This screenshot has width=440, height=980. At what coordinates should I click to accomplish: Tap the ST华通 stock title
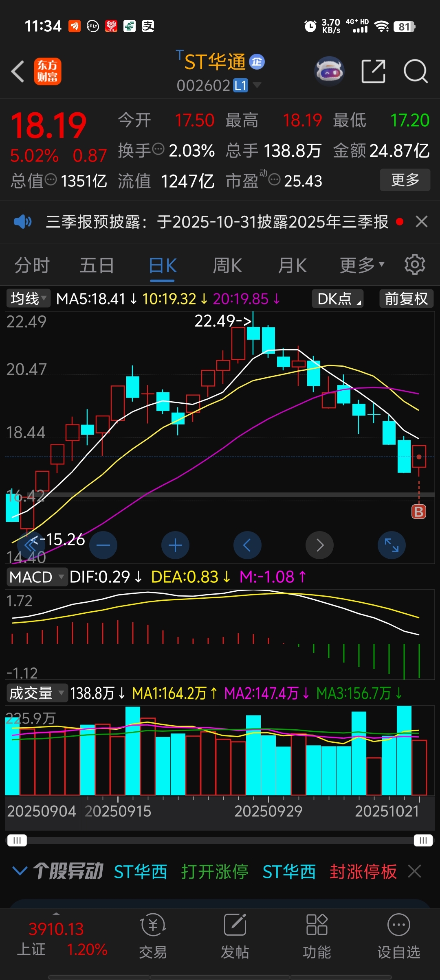[215, 62]
